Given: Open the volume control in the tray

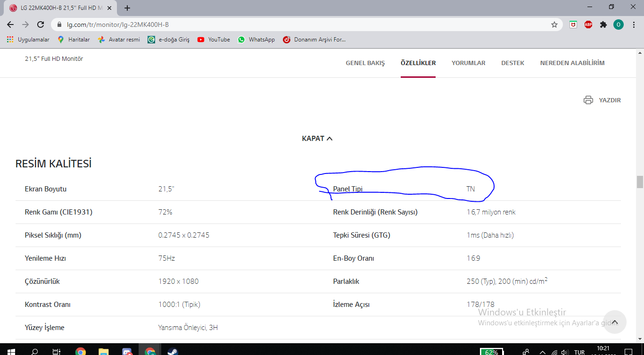Looking at the screenshot, I should click(x=564, y=352).
